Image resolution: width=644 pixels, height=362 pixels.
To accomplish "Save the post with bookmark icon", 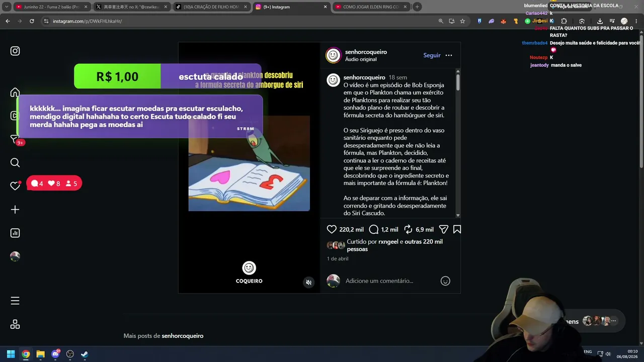I will pyautogui.click(x=457, y=229).
